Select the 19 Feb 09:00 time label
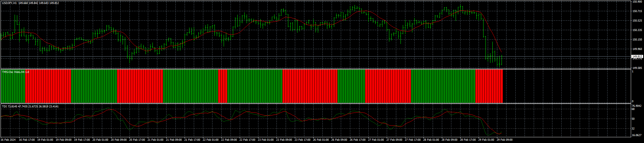The height and width of the screenshot is (143, 644). pyautogui.click(x=63, y=140)
